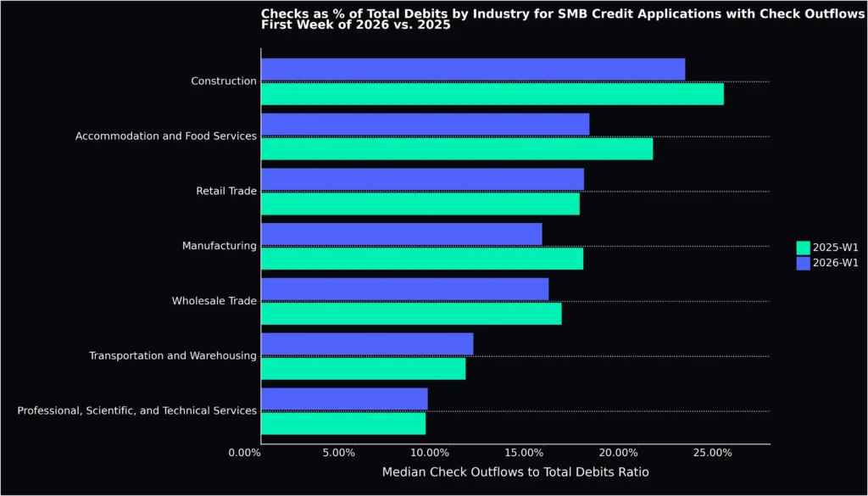Click the blue 2026 Construction bar

(x=473, y=70)
